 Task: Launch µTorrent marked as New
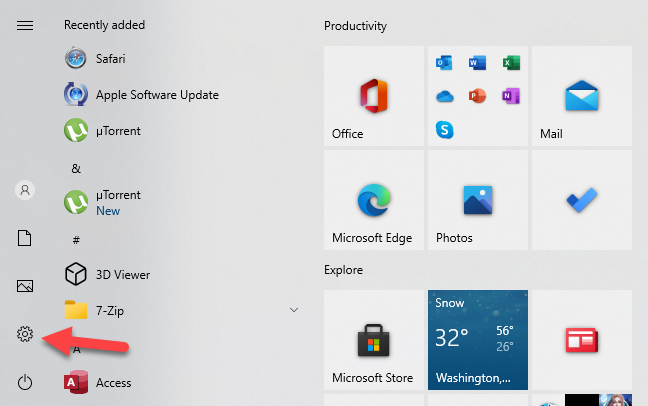pyautogui.click(x=117, y=202)
